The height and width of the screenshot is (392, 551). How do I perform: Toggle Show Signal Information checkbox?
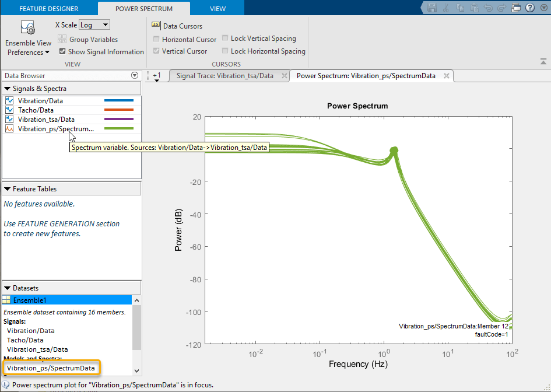[62, 51]
